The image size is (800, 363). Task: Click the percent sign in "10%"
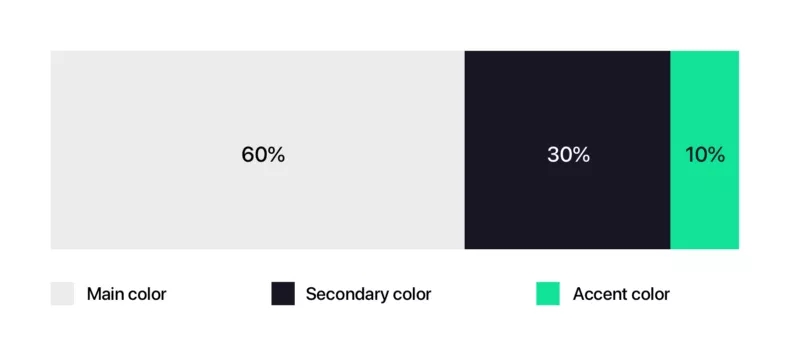click(716, 155)
